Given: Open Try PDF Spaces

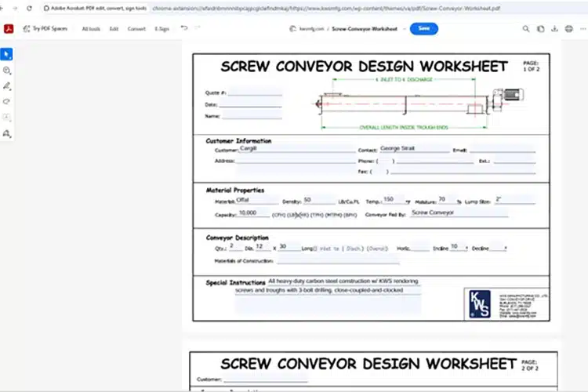Looking at the screenshot, I should 45,28.
